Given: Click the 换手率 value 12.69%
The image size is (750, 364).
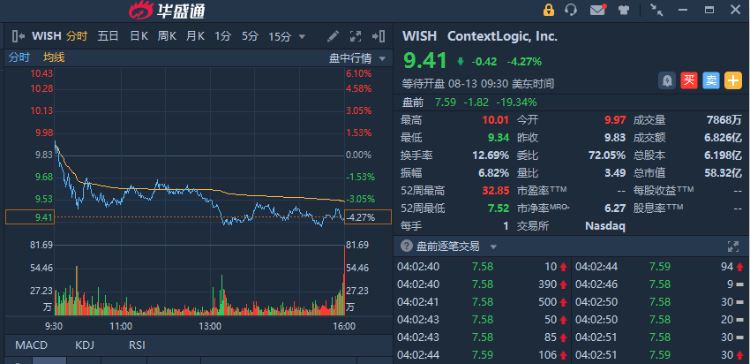Looking at the screenshot, I should 491,155.
